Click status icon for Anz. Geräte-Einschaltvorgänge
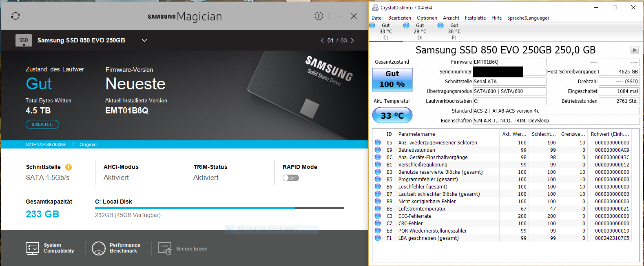Screen dimensions: 644x266 click(378, 157)
